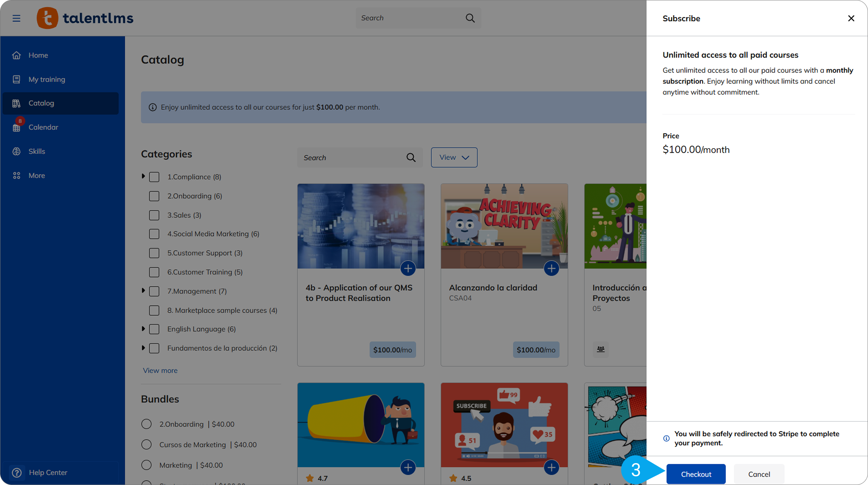Expand the English Language category
Image resolution: width=868 pixels, height=485 pixels.
143,329
